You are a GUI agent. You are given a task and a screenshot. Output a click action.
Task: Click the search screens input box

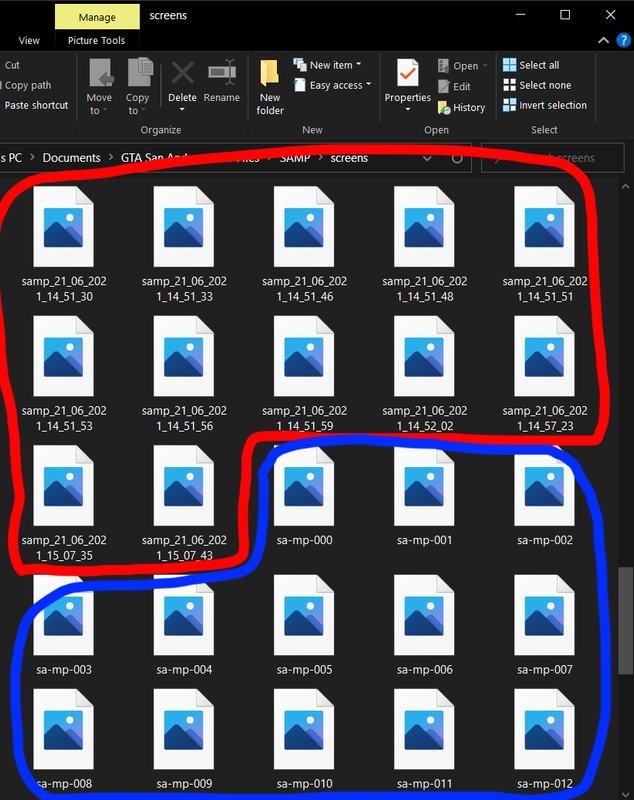click(552, 158)
